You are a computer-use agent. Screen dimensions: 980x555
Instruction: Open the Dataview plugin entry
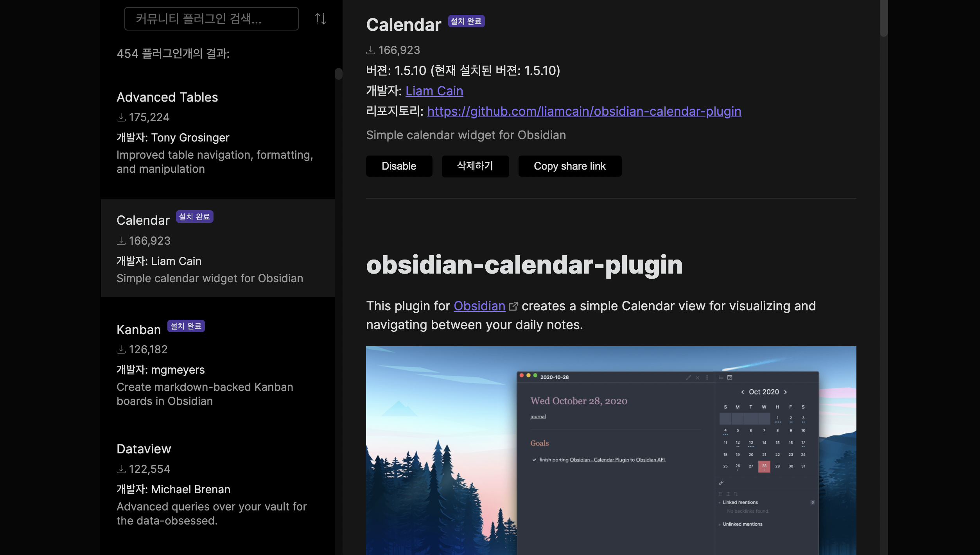(x=144, y=449)
